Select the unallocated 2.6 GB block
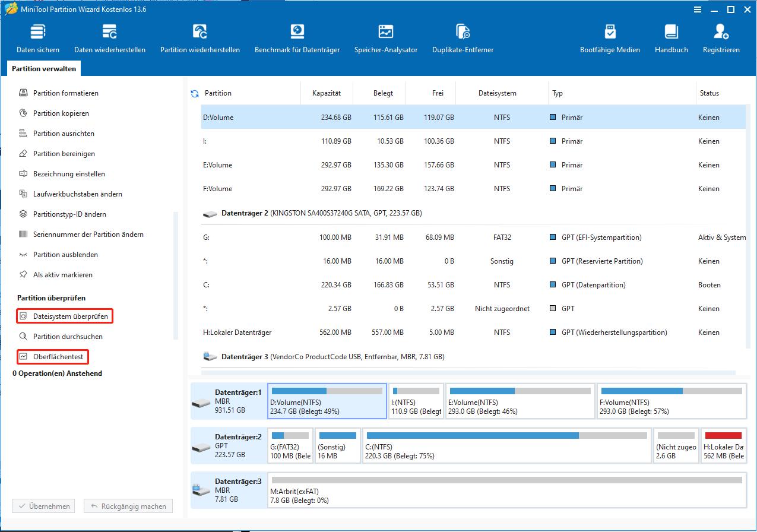 click(676, 445)
